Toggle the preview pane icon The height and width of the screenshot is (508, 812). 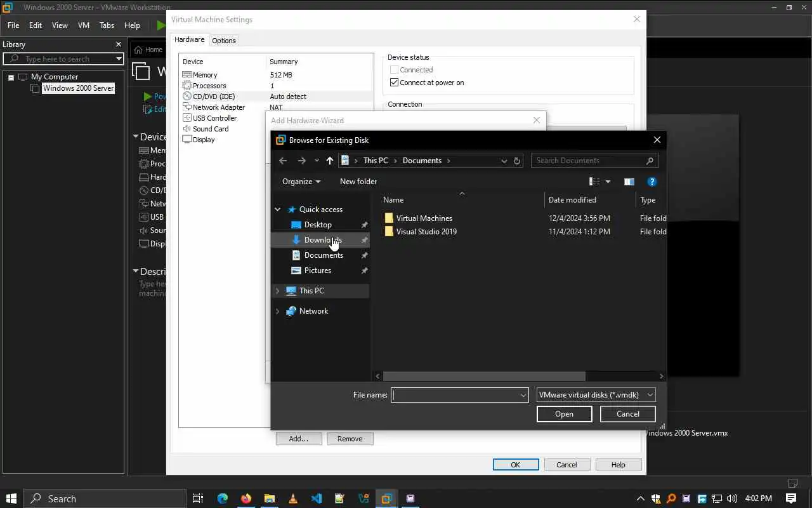[x=629, y=182]
